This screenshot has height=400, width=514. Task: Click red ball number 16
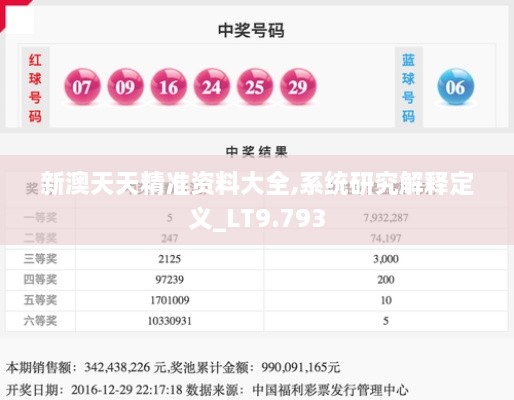pos(168,87)
